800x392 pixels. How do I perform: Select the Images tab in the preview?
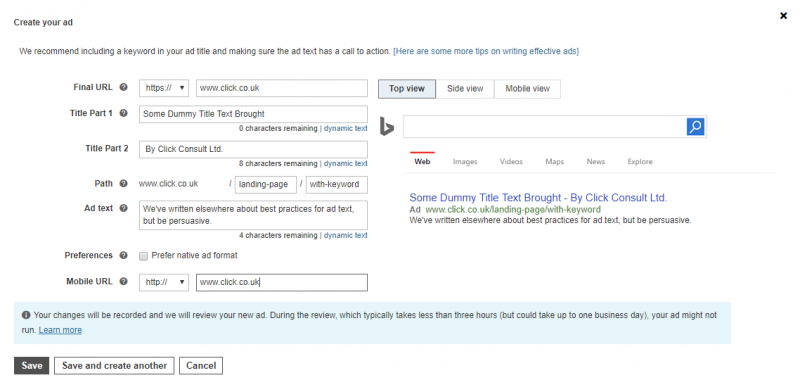click(465, 162)
